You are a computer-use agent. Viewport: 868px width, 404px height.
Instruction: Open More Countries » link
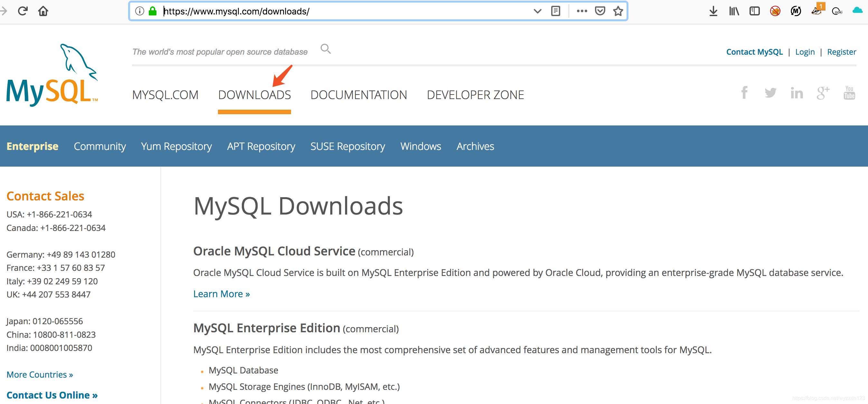[40, 374]
